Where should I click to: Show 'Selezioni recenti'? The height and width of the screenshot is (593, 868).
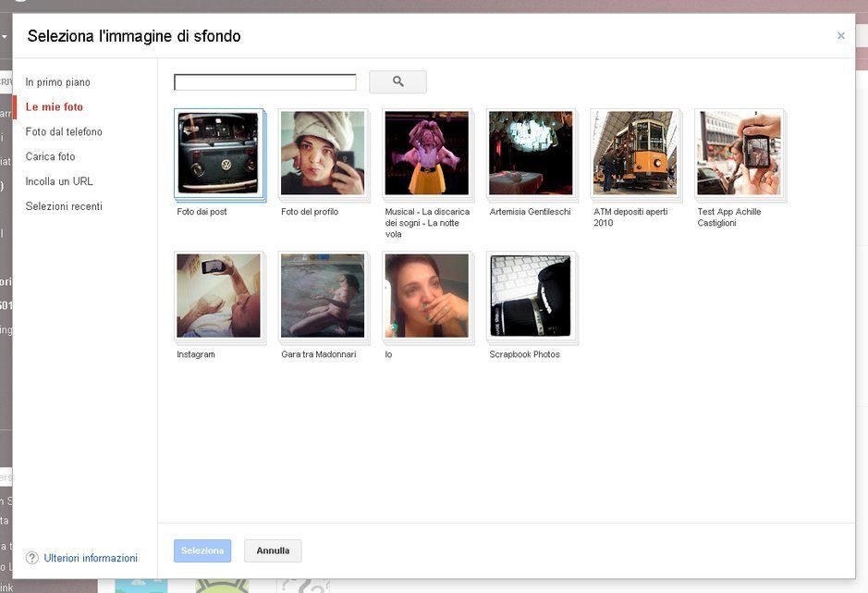(64, 206)
